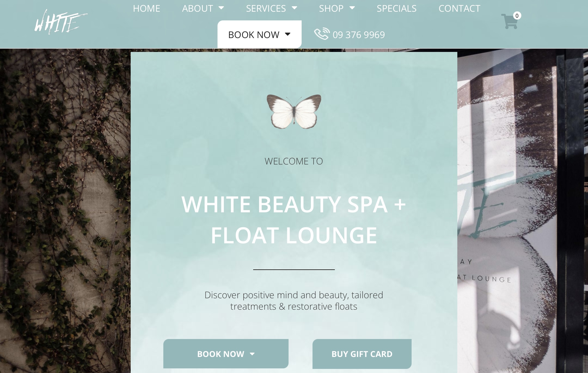Click the cart item count badge
The image size is (588, 373).
click(x=517, y=16)
